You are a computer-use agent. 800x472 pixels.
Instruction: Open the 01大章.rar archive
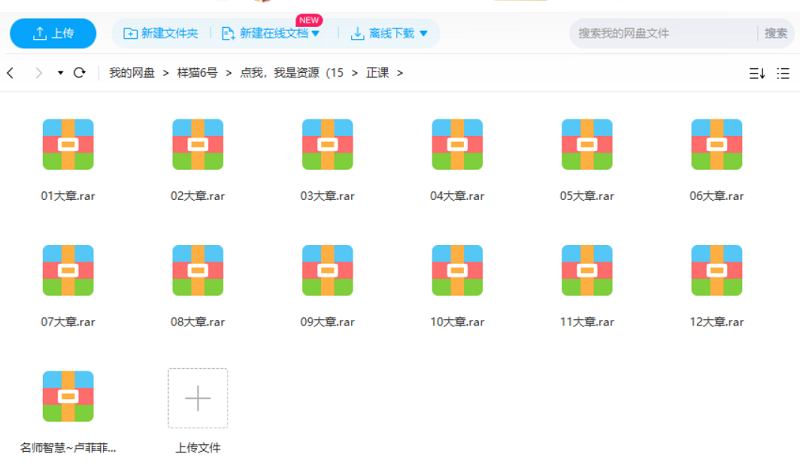click(68, 145)
